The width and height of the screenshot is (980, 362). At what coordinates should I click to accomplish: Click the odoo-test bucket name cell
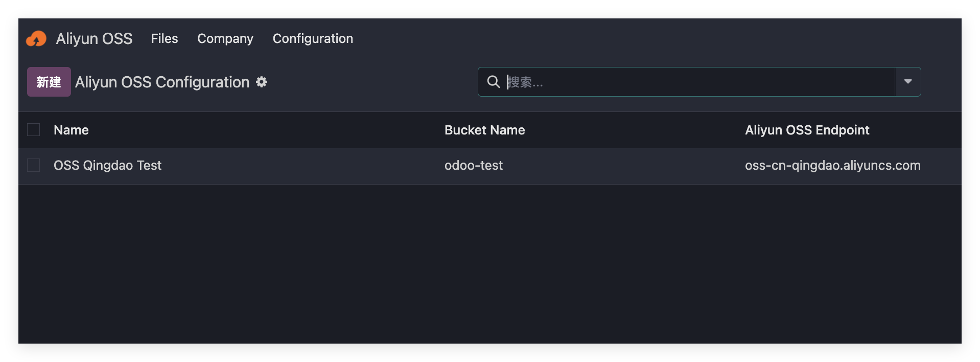point(474,166)
